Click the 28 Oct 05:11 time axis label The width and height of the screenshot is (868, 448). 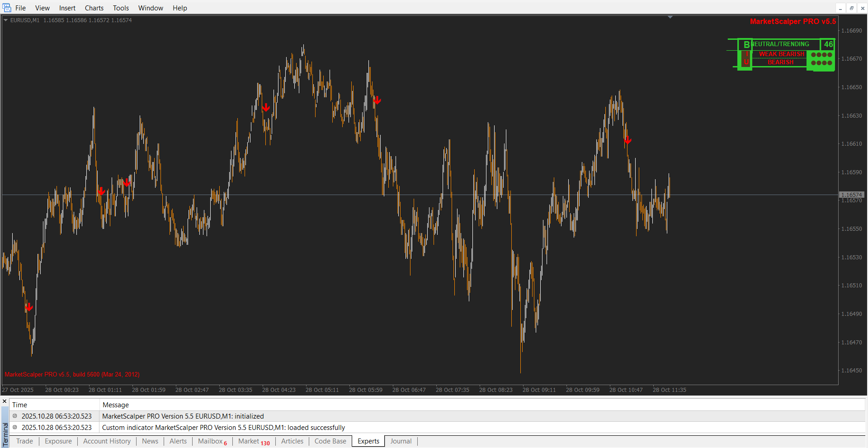point(322,390)
